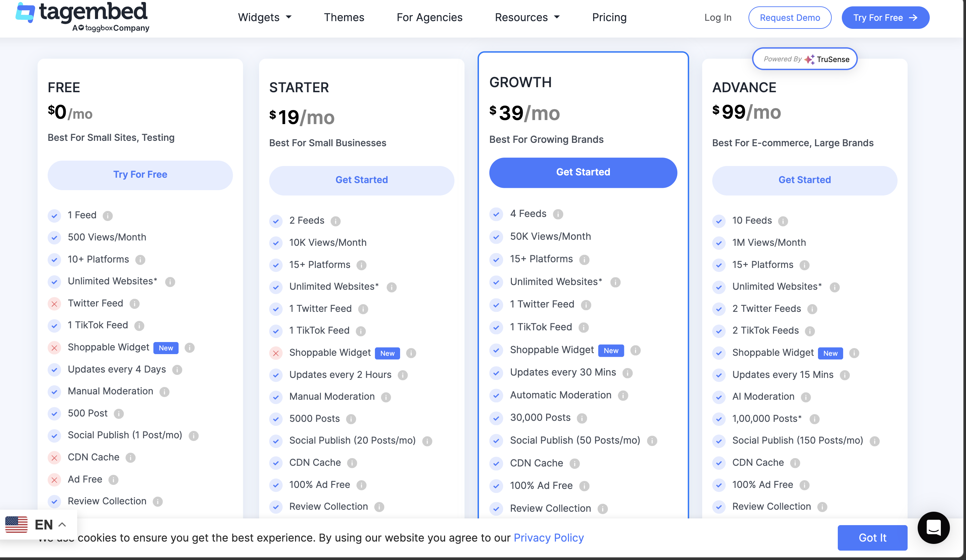Click the checkmark next to '50K Views/Month'
966x560 pixels.
click(x=496, y=237)
